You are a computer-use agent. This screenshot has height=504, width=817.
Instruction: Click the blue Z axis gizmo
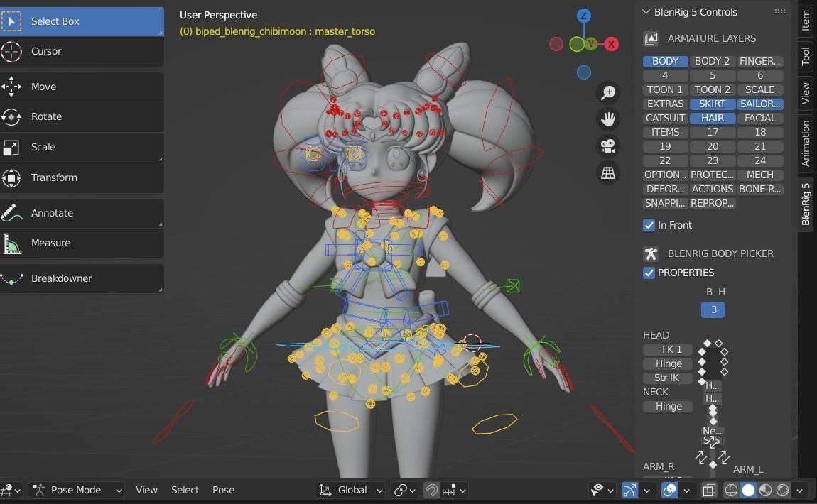[x=583, y=16]
